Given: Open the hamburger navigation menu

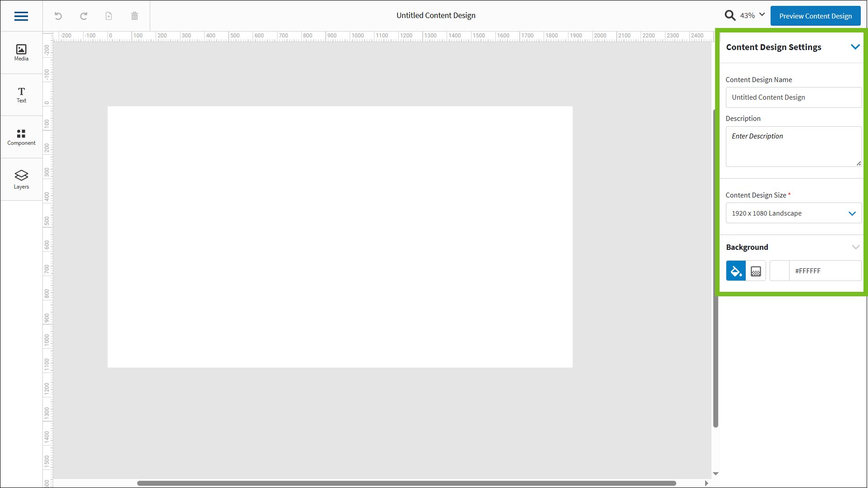Looking at the screenshot, I should coord(21,16).
